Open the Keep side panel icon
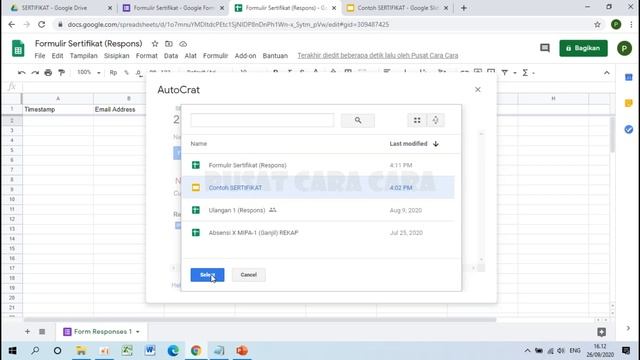The height and width of the screenshot is (360, 640). pos(629,103)
